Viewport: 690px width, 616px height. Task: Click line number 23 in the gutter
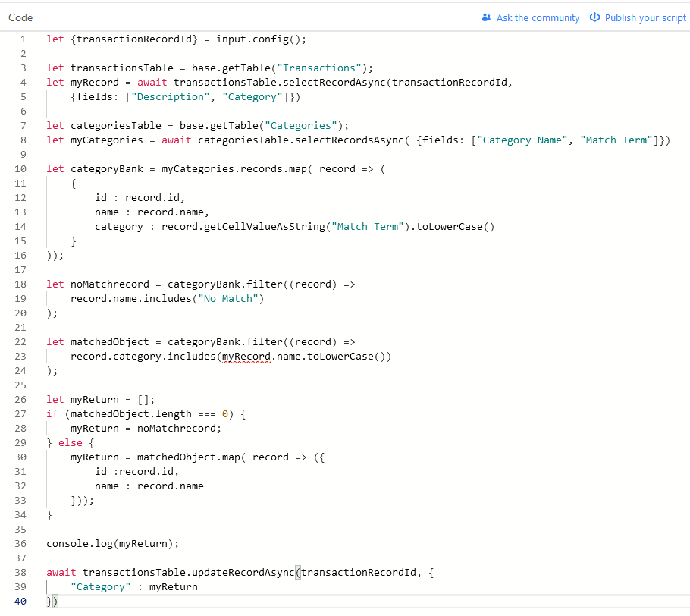pos(20,357)
